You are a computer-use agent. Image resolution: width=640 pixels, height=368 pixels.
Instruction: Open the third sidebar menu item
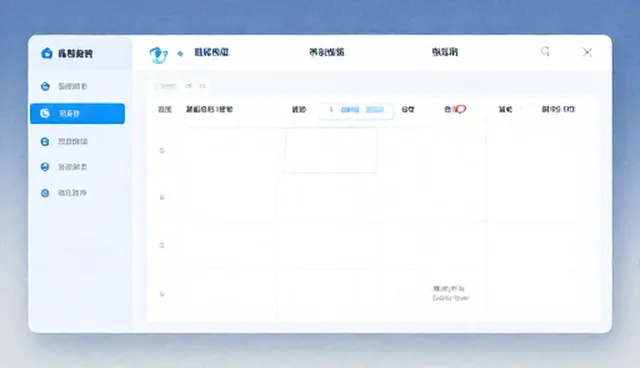[x=64, y=142]
